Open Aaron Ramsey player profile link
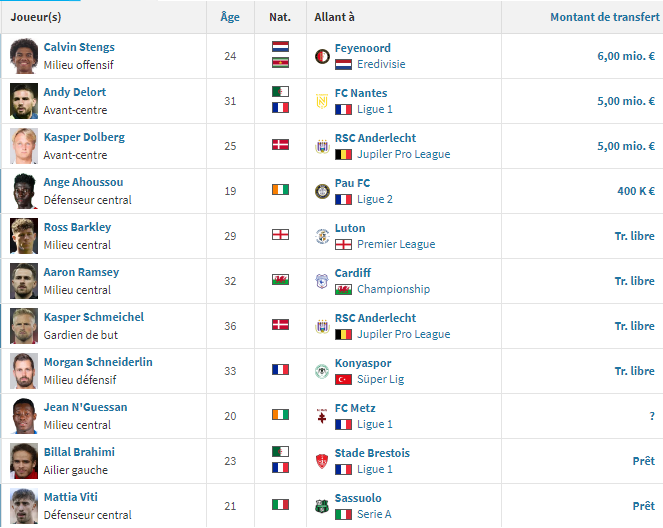Viewport: 663px width, 528px height. point(81,272)
